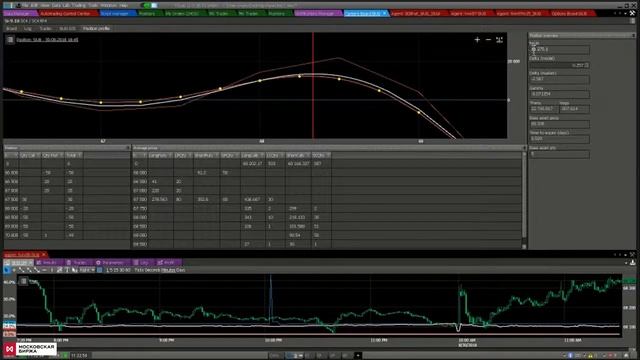Set chart interval to Minutes
The image size is (640, 360).
coord(168,270)
